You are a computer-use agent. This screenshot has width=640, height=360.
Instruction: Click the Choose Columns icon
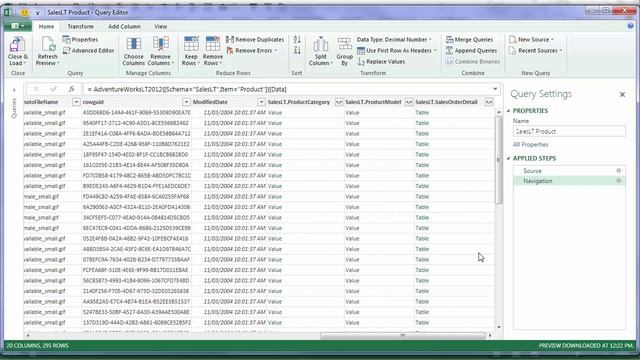133,44
